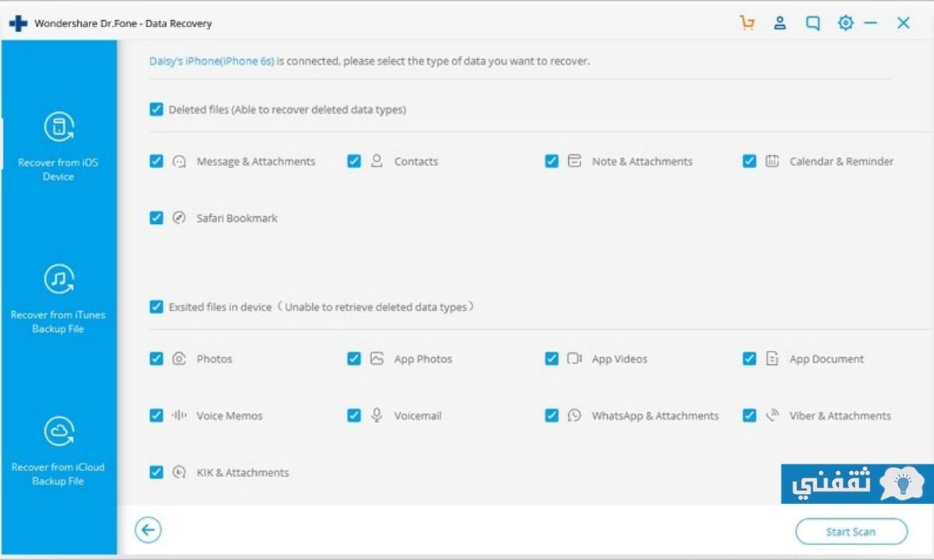
Task: Click the Voicemail microphone icon
Action: point(377,415)
